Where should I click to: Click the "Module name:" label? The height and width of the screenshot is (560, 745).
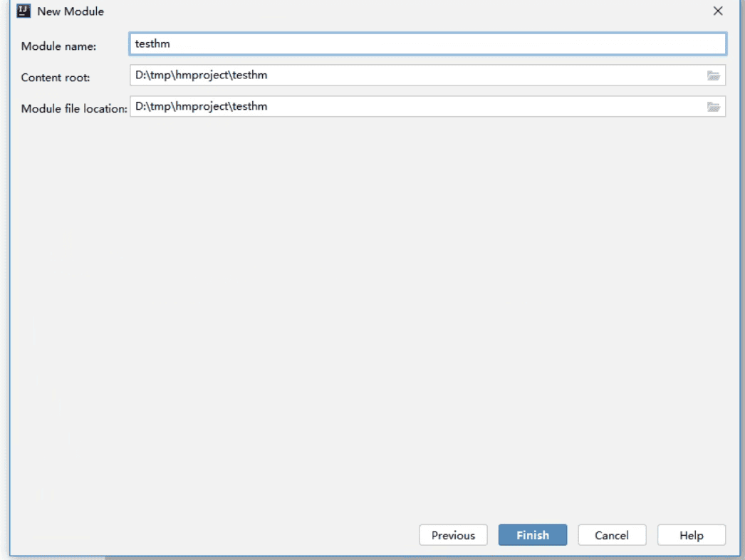click(x=58, y=46)
